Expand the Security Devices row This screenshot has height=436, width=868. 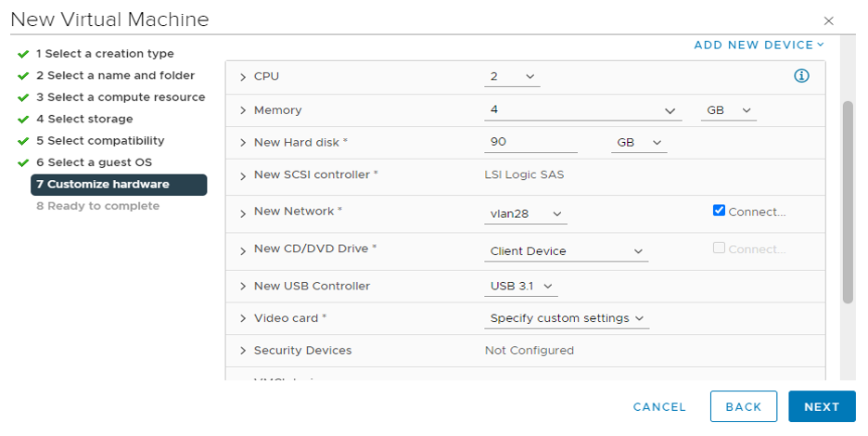click(x=244, y=351)
